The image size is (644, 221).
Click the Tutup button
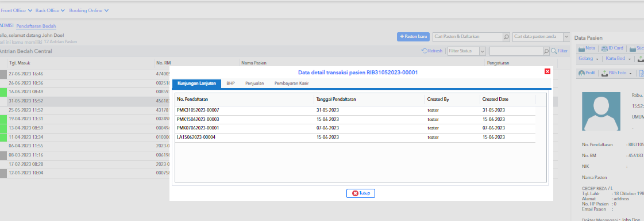[361, 193]
